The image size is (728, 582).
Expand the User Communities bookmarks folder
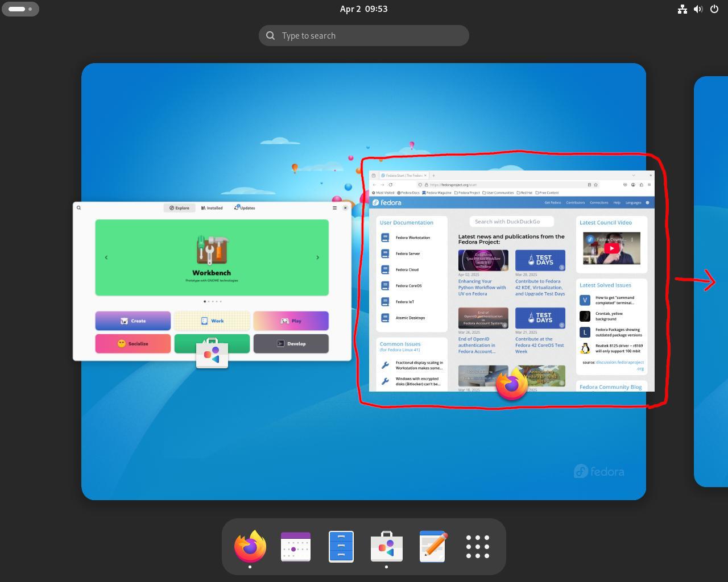click(x=498, y=193)
